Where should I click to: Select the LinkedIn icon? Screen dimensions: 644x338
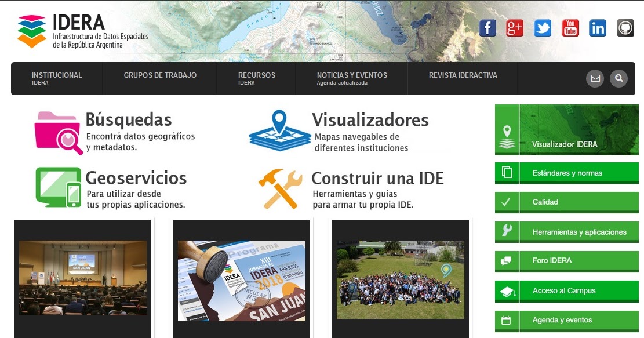pyautogui.click(x=598, y=27)
